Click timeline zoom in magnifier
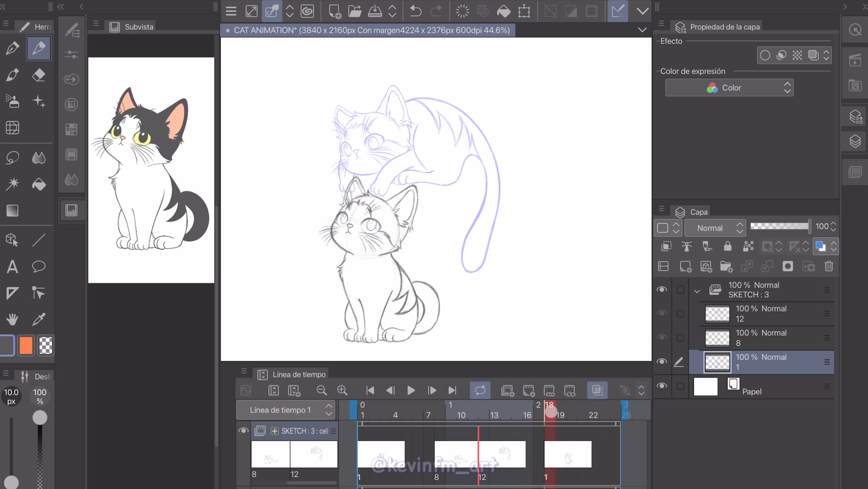 (342, 390)
